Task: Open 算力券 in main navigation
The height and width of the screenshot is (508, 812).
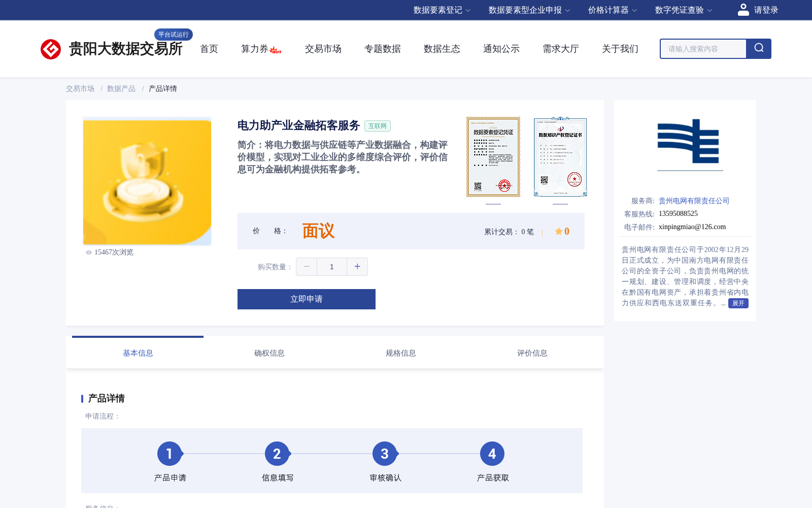Action: point(254,49)
